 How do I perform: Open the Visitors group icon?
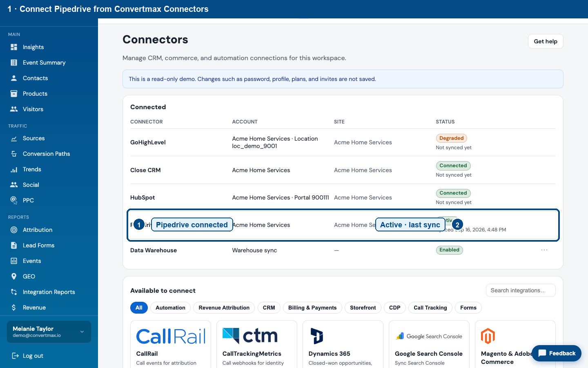(x=14, y=109)
